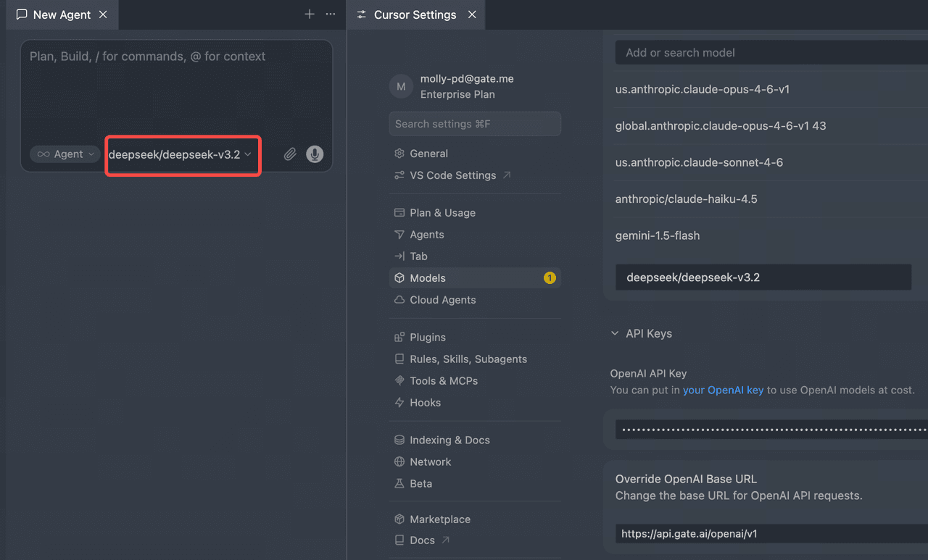Click the microphone voice input icon

315,154
